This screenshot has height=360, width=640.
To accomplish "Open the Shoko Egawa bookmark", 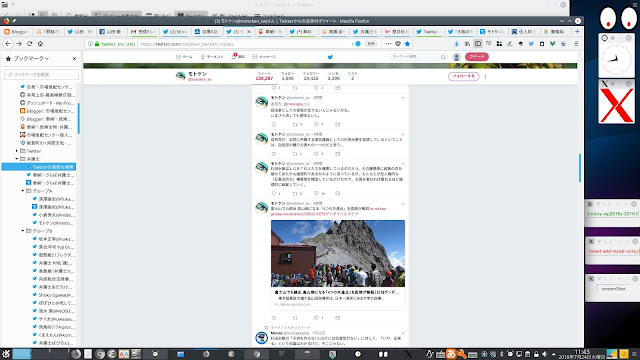I will (x=53, y=295).
